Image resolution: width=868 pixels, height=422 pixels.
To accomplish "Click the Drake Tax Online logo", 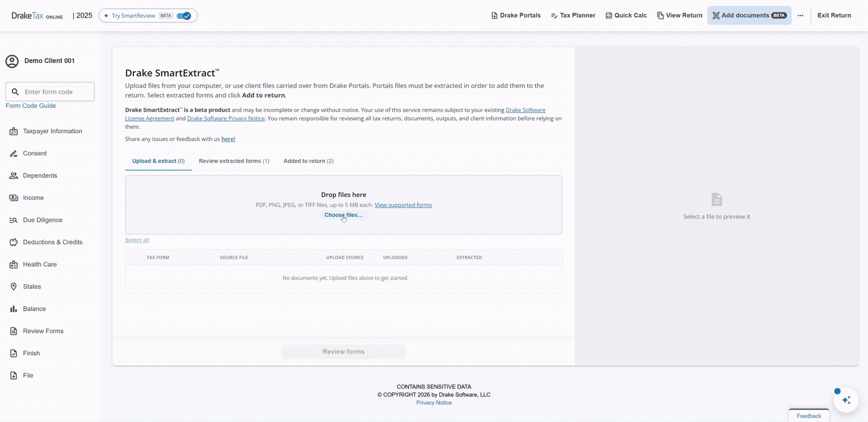I will (37, 16).
